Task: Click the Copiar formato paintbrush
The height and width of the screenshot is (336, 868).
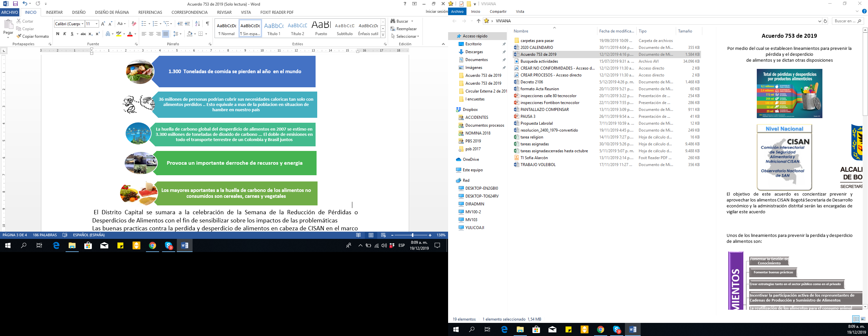Action: [x=32, y=36]
